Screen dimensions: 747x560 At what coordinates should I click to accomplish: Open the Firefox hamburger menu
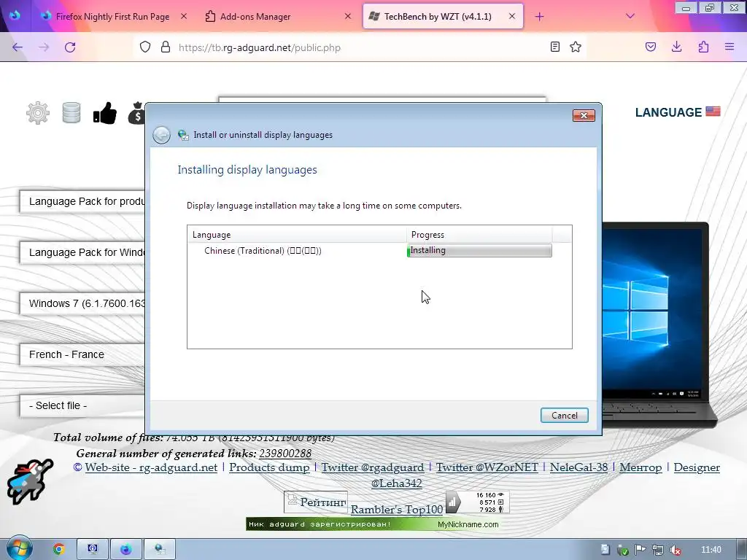click(x=729, y=47)
